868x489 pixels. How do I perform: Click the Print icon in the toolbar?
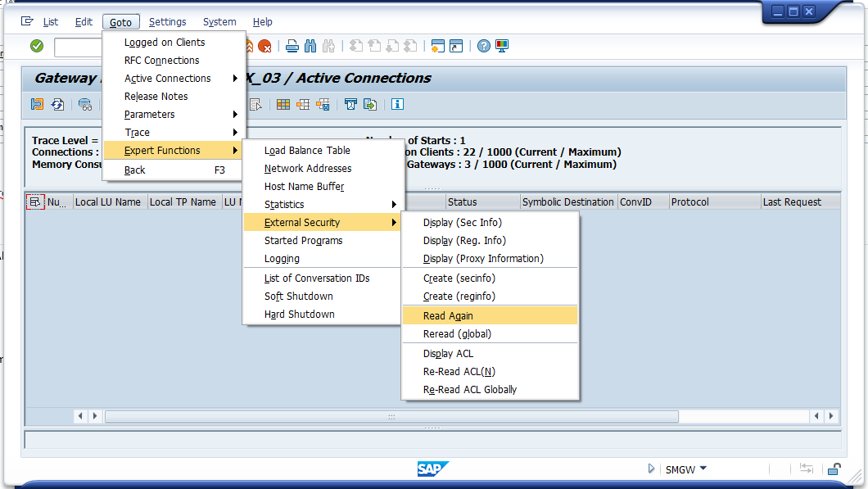click(292, 46)
